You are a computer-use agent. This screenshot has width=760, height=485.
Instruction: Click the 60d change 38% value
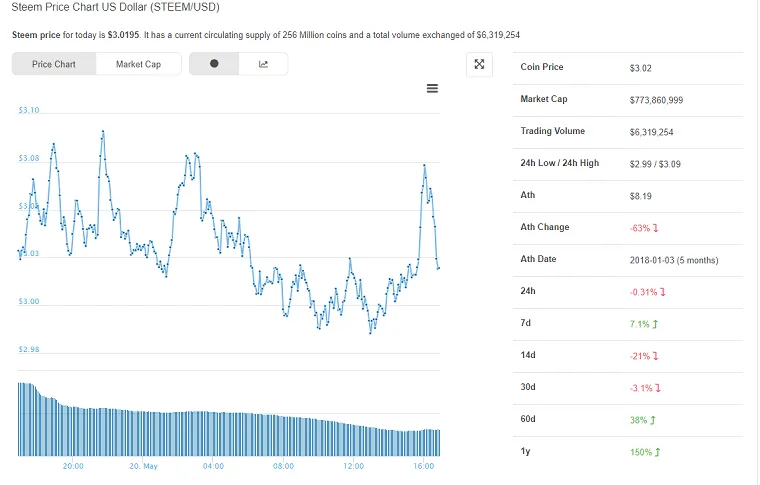coord(642,420)
